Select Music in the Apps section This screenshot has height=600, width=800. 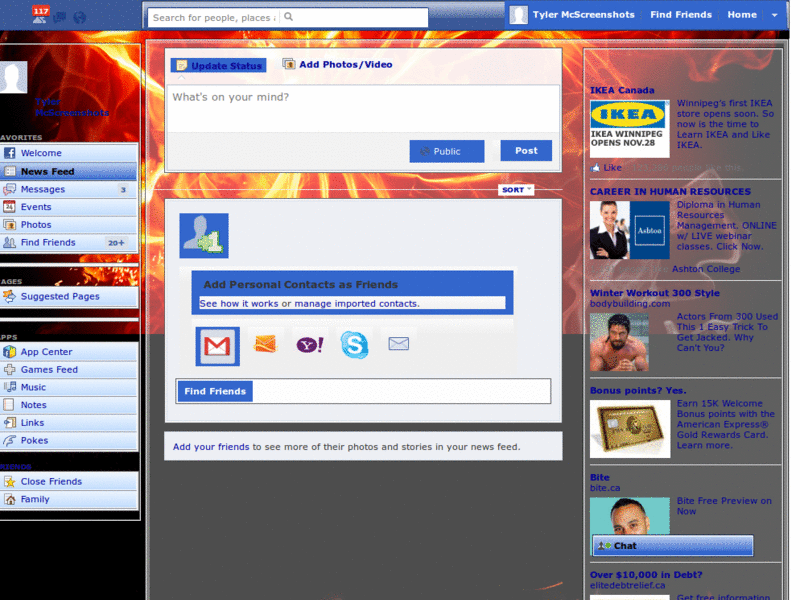coord(35,387)
